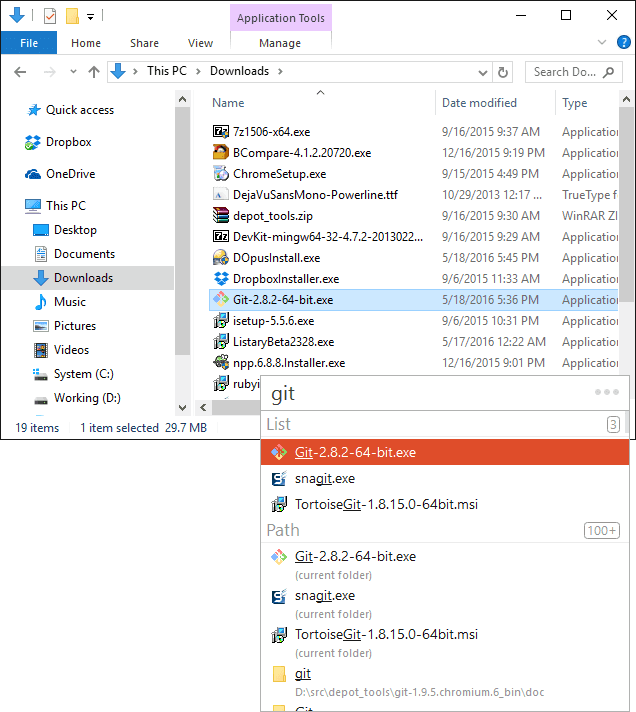Open the Customize Quick Access Toolbar dropdown
636x712 pixels.
(91, 17)
